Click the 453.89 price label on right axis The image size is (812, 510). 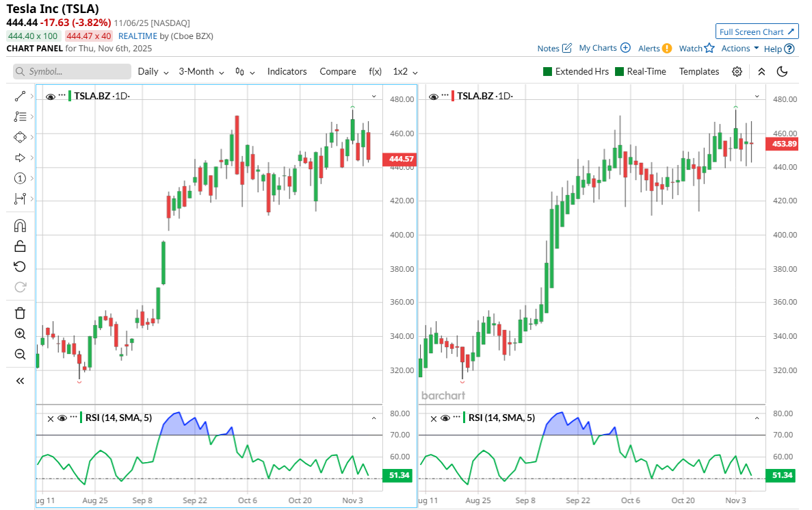click(x=782, y=144)
